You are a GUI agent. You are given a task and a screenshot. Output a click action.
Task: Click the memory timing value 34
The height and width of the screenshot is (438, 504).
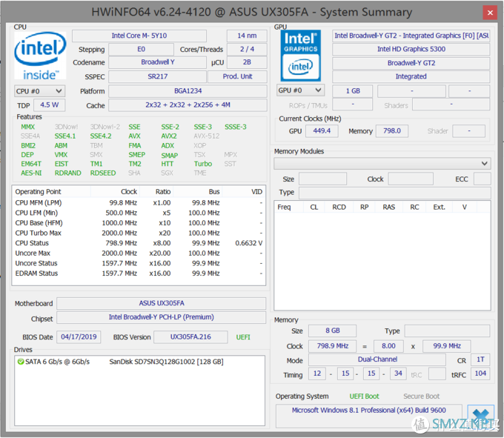click(x=398, y=374)
